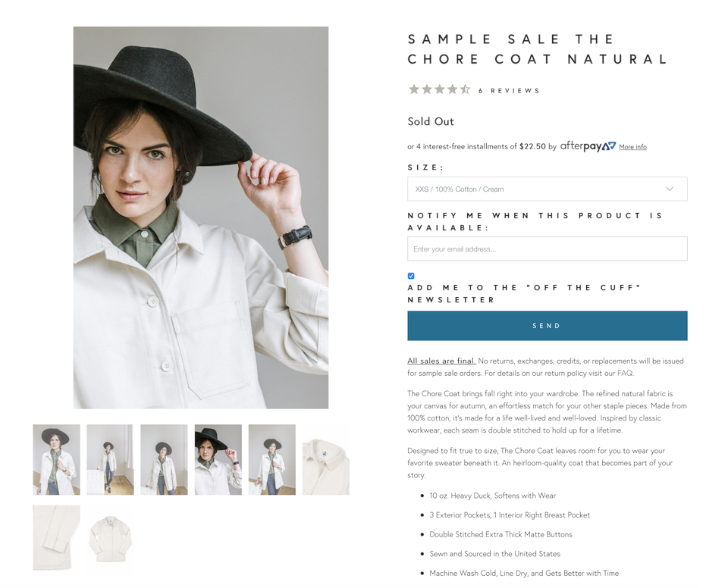Select the first thumbnail of woman in coat
The height and width of the screenshot is (588, 728).
56,459
